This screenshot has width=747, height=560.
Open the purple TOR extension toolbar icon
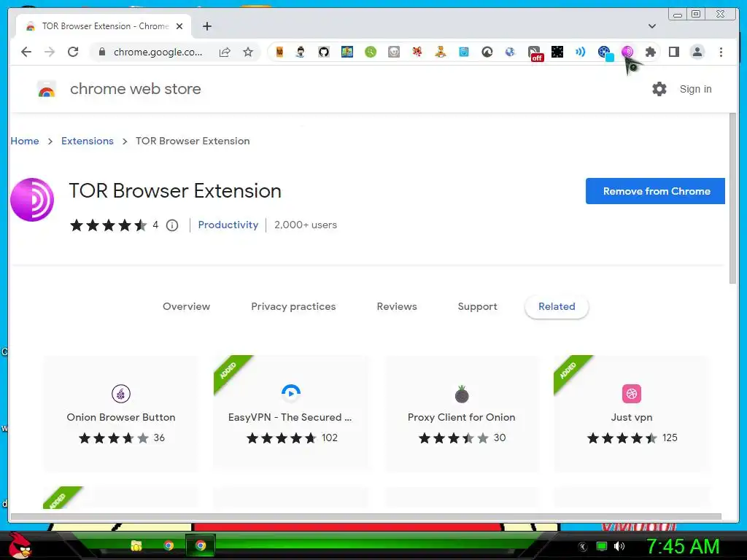coord(627,52)
